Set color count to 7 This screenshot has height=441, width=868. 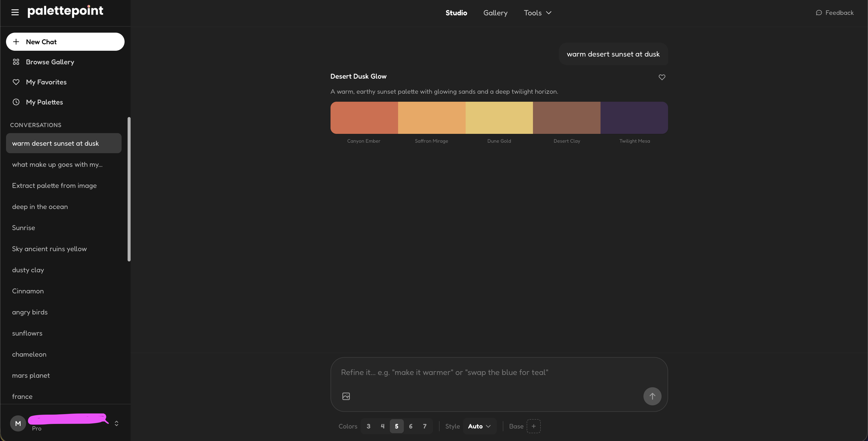(424, 426)
